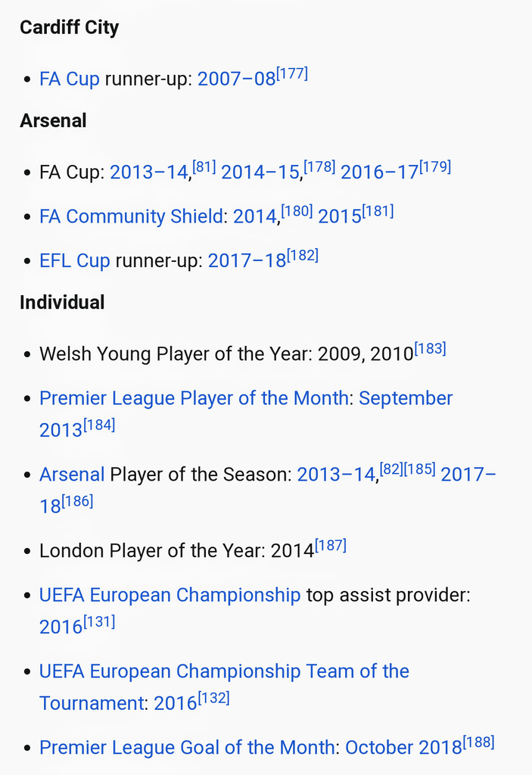This screenshot has width=532, height=775.
Task: Open the FA Cup link under Cardiff City
Action: (x=69, y=79)
